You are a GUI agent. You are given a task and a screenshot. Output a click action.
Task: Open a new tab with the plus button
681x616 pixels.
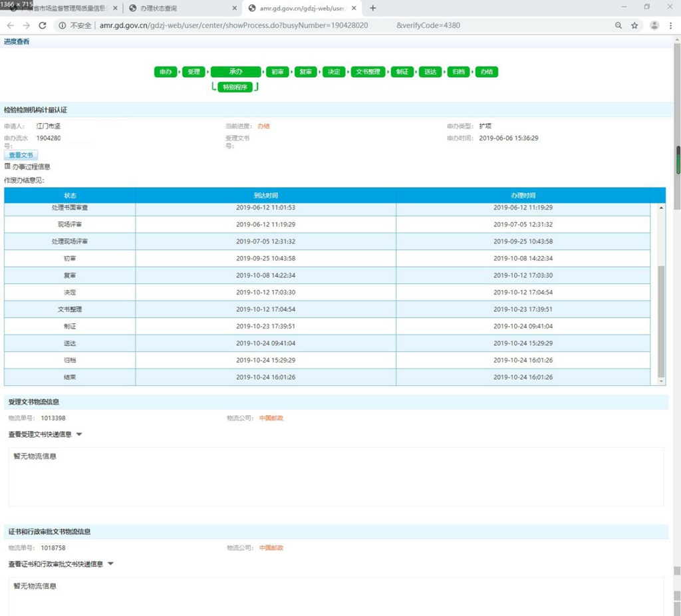[373, 8]
